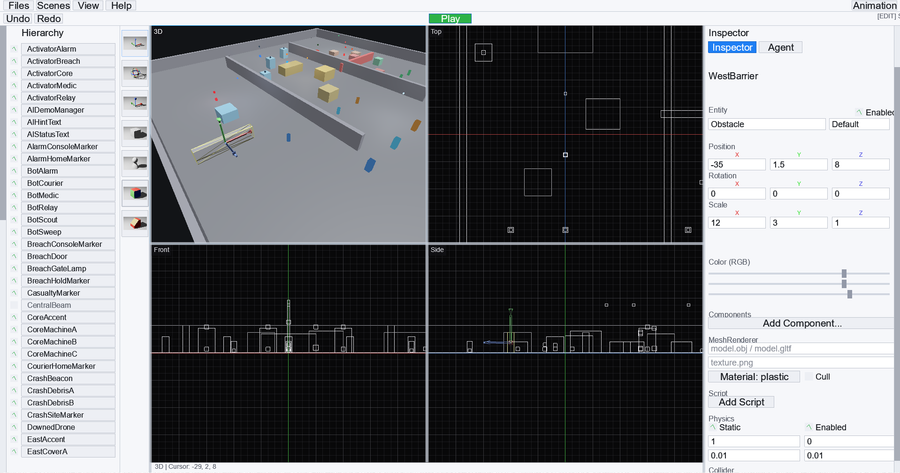
Task: Switch to the Inspector tab
Action: point(732,48)
